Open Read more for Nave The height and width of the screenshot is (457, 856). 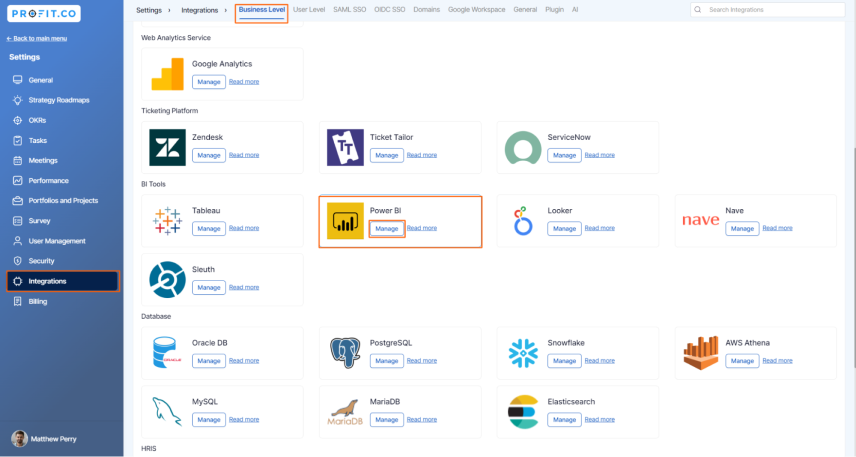point(777,228)
